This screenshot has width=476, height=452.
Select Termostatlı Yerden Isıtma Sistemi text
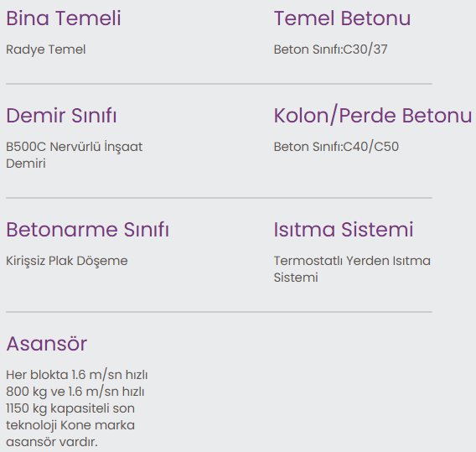(352, 269)
